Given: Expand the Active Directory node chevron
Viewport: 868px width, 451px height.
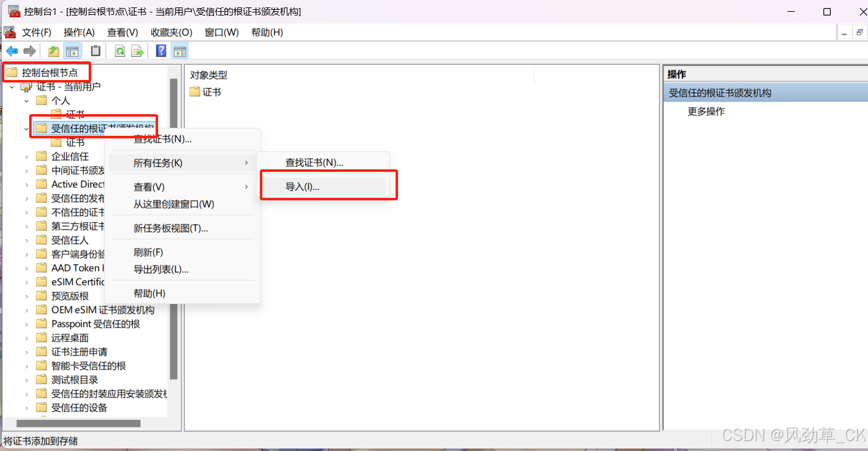Looking at the screenshot, I should (x=27, y=184).
